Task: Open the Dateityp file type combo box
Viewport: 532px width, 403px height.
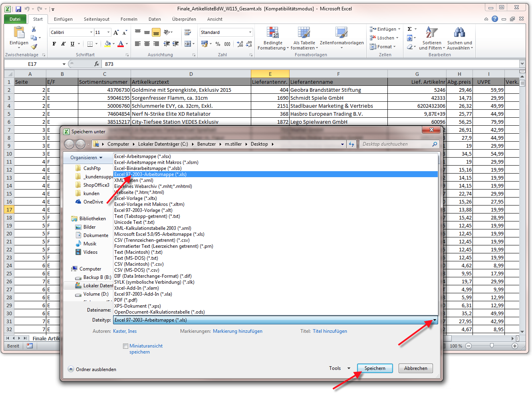Action: point(276,320)
